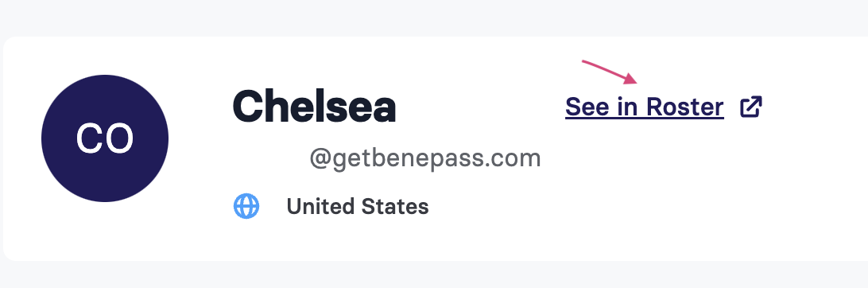Image resolution: width=868 pixels, height=288 pixels.
Task: Click the pink arrow annotation
Action: pos(610,72)
